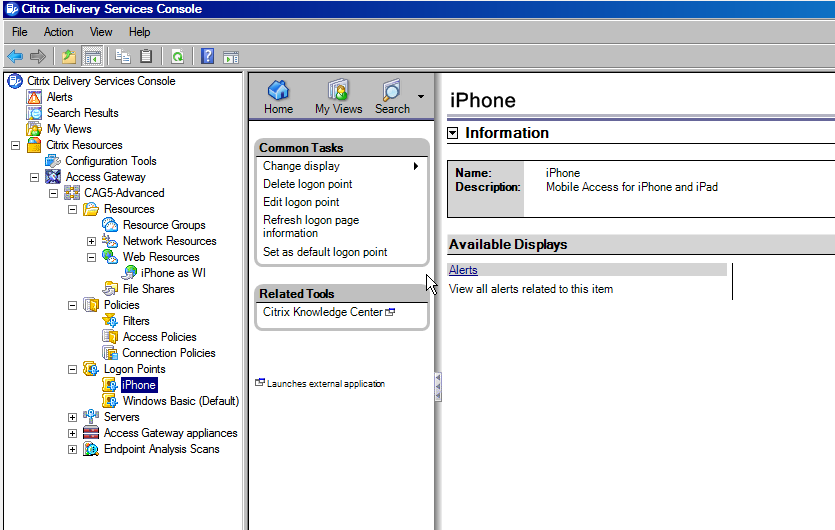
Task: Select Windows Basic (Default) logon point
Action: pos(181,401)
